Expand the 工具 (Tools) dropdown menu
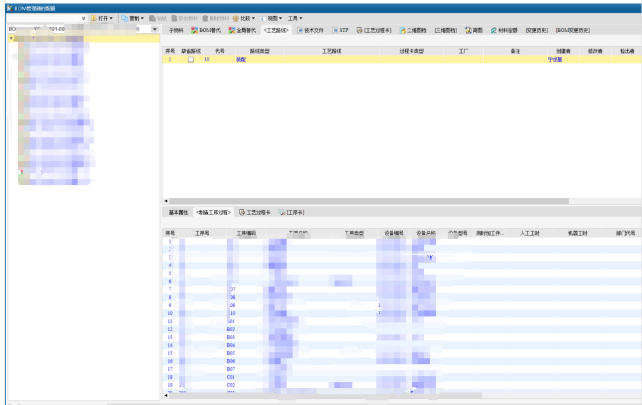Screen dimensions: 642x405 (296, 18)
